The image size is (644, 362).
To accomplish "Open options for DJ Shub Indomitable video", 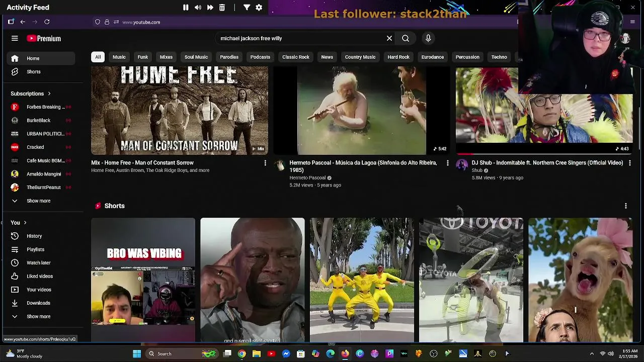I will click(629, 163).
